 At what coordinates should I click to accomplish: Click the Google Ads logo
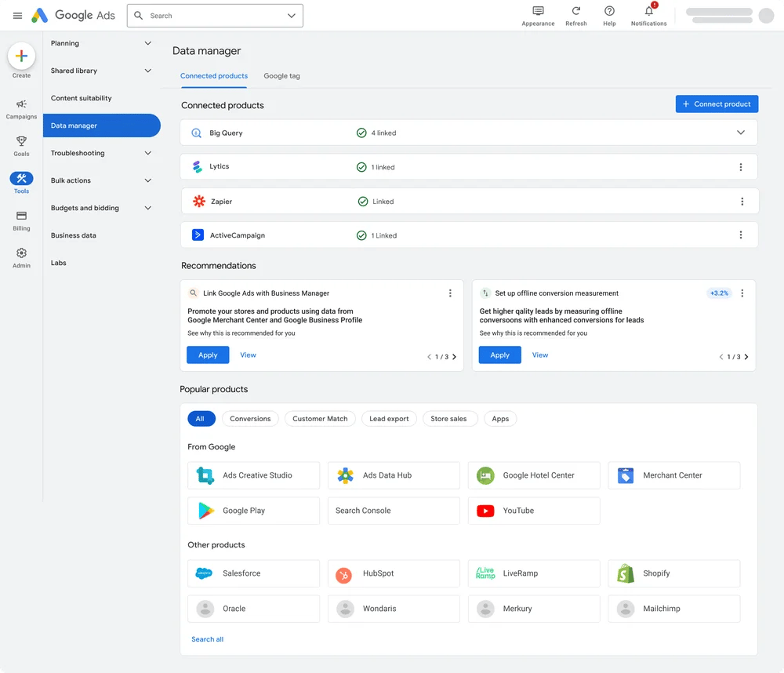tap(73, 16)
